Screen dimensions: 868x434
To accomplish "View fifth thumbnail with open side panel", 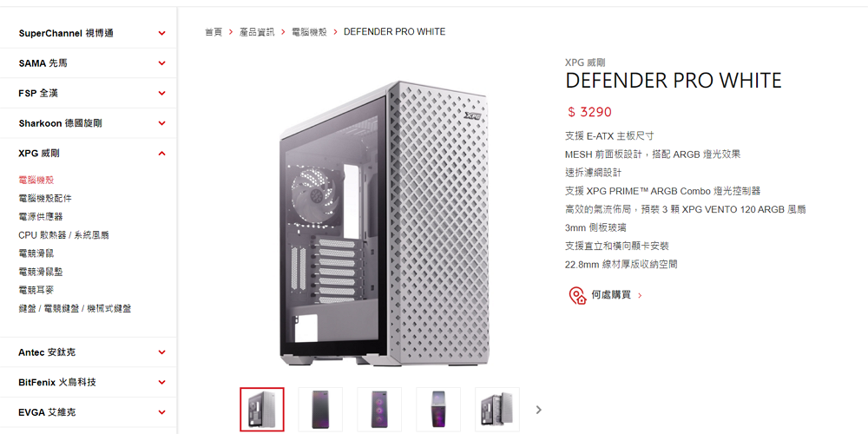I will (497, 409).
